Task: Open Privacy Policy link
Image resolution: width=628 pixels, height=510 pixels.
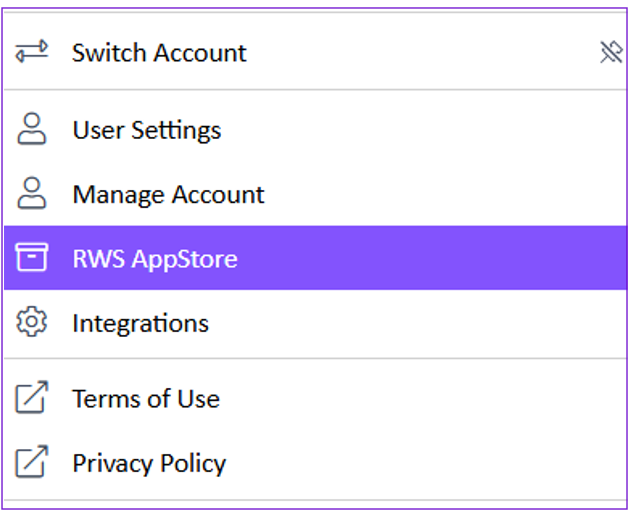Action: click(x=315, y=463)
